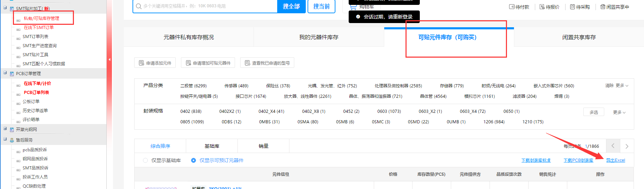This screenshot has height=189, width=644.
Task: Expand 更多 in the product category row
Action: tap(622, 86)
